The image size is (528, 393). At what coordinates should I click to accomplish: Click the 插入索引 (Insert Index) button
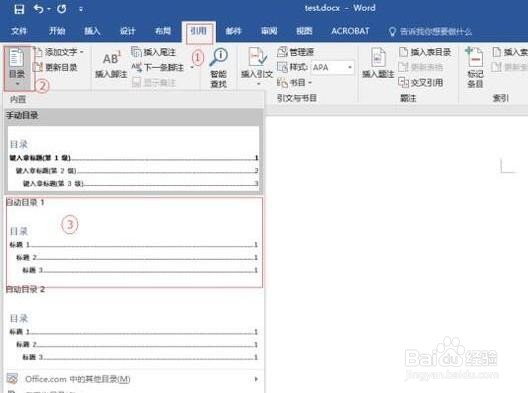coord(510,52)
